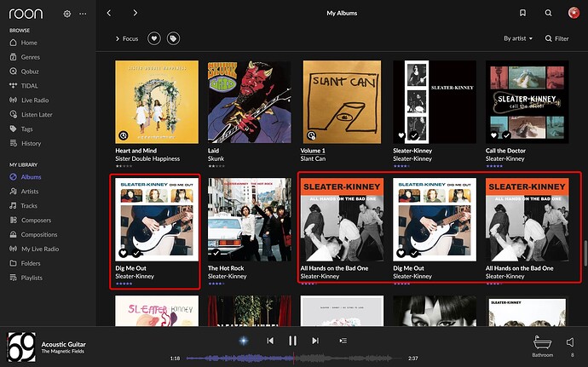This screenshot has height=367, width=588.
Task: Open the settings gear icon
Action: pos(67,14)
